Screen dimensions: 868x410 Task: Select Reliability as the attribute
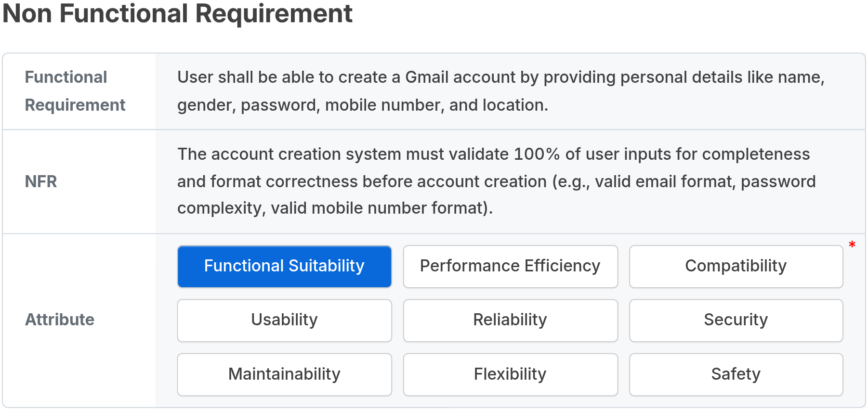[x=510, y=320]
